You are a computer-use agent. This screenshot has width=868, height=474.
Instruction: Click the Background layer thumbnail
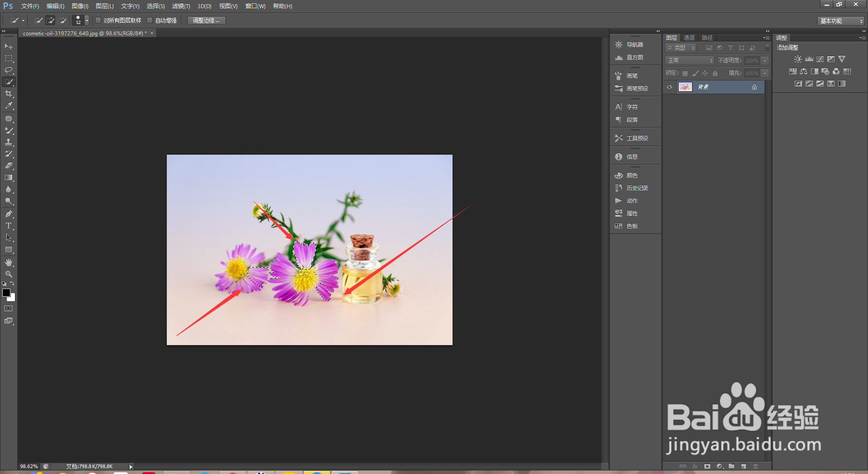(685, 87)
